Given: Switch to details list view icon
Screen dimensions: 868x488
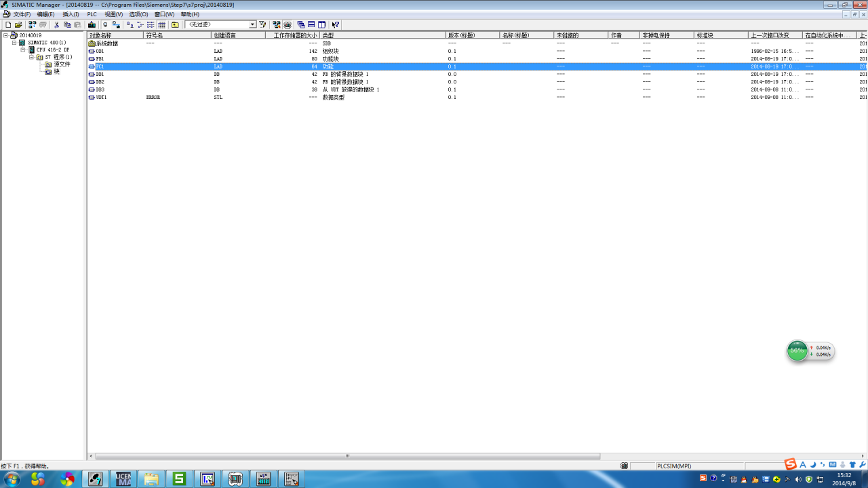Looking at the screenshot, I should click(162, 24).
